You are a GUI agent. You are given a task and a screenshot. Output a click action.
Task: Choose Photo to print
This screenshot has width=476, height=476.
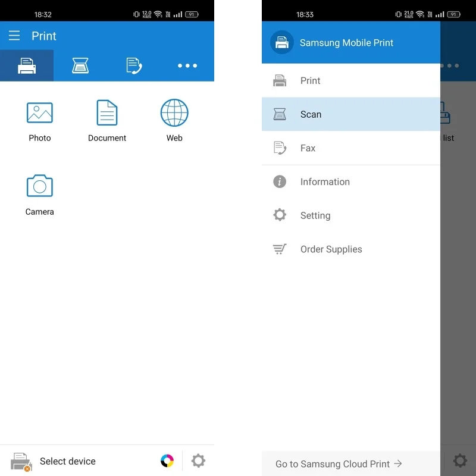click(40, 121)
